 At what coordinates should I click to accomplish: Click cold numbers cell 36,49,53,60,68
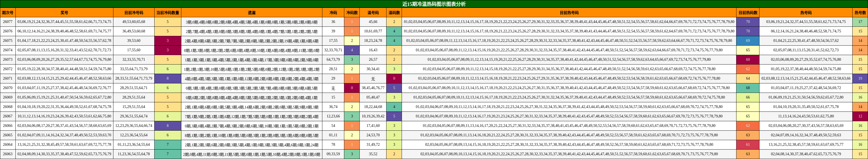(134, 31)
